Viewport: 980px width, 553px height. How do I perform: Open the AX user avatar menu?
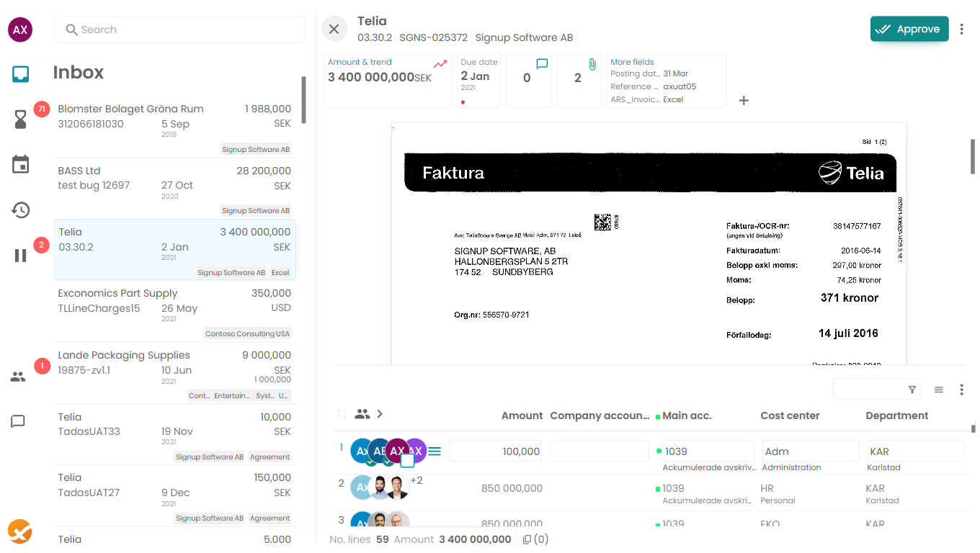(20, 30)
